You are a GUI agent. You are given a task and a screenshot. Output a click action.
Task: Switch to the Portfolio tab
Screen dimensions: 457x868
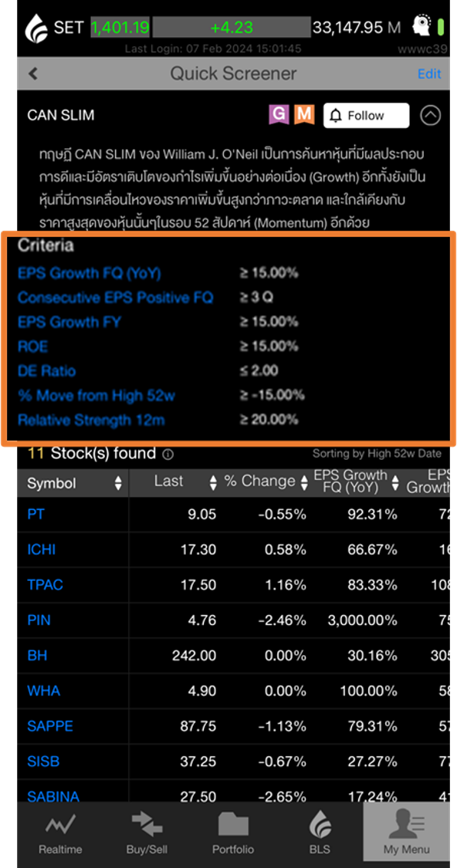point(233,834)
